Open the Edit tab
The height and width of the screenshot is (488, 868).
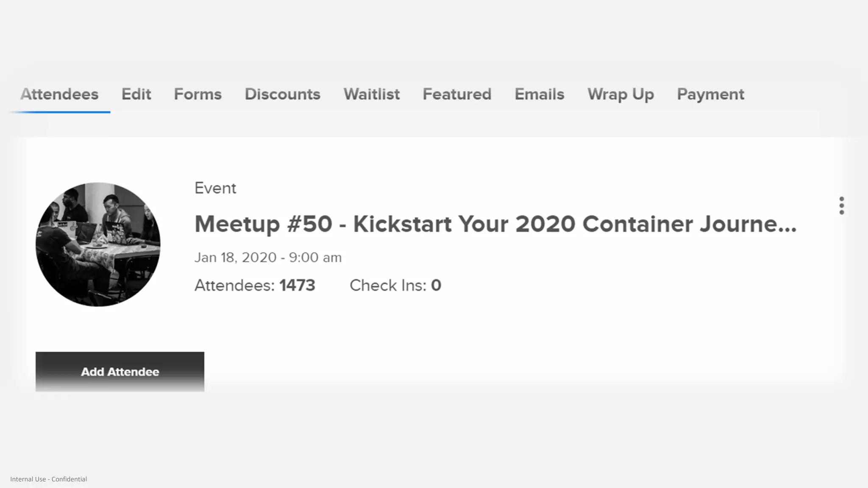136,94
